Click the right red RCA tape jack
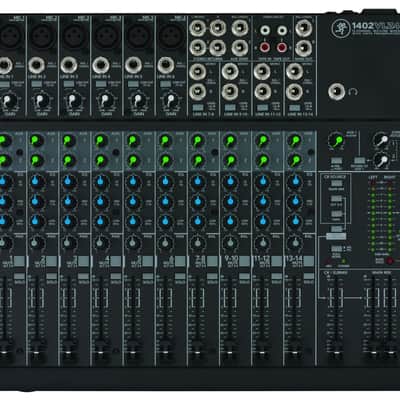The image size is (400, 400). (x=282, y=48)
